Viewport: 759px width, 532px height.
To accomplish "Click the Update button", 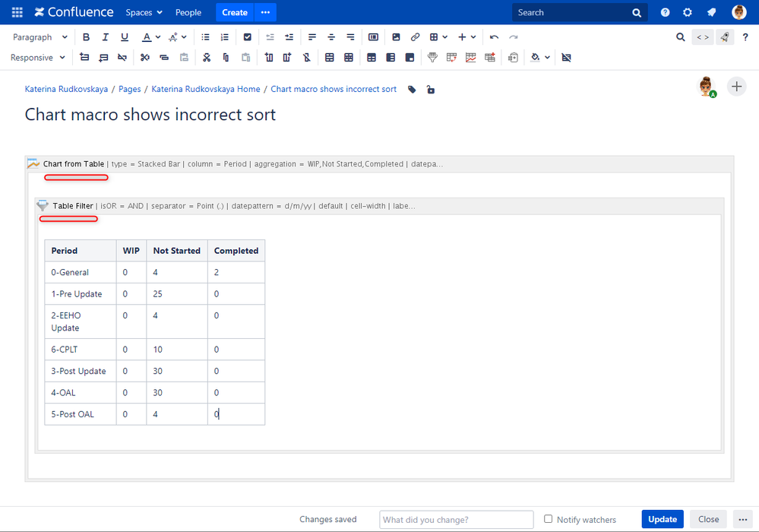I will tap(663, 519).
